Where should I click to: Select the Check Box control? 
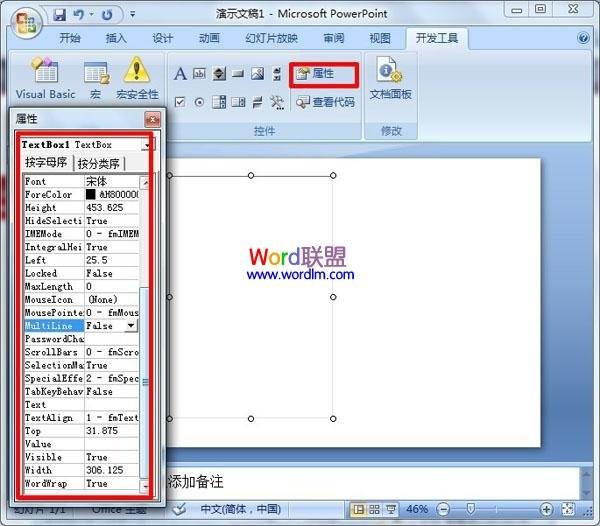180,102
